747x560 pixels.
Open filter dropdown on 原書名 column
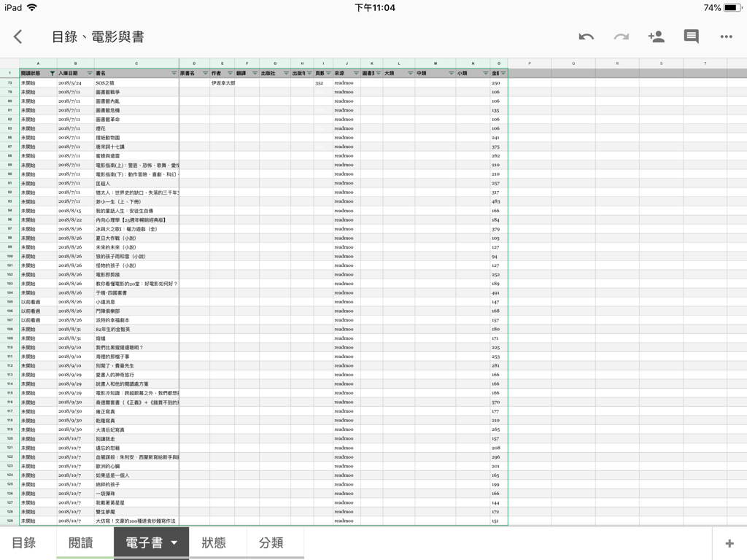[x=205, y=74]
